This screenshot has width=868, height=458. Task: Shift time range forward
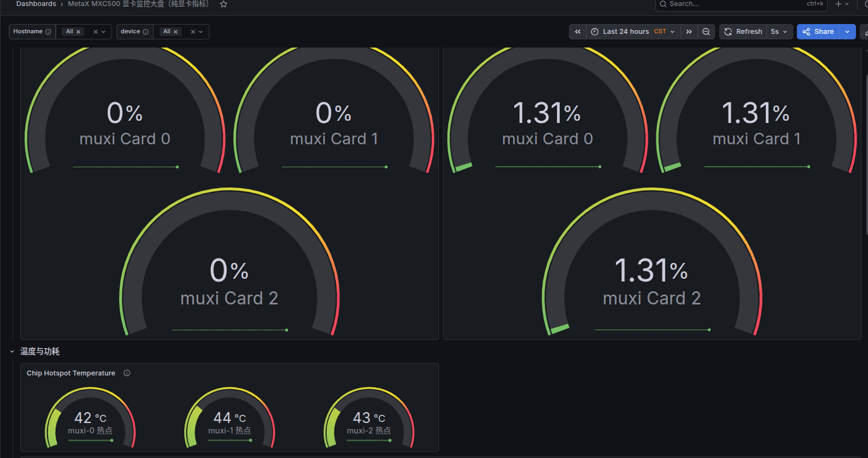pos(689,32)
